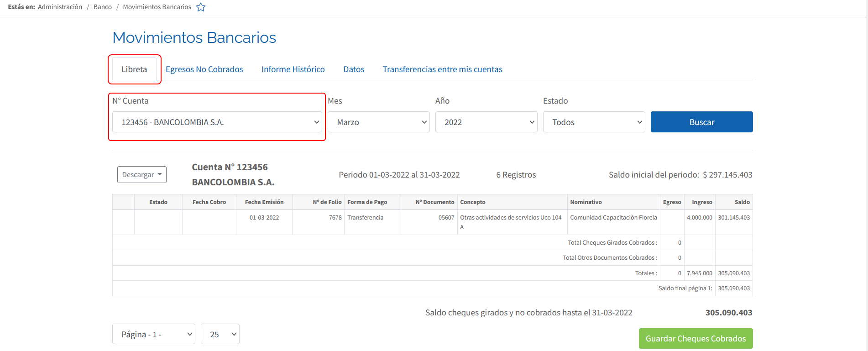The height and width of the screenshot is (351, 868).
Task: Click ingreso value 4.000.000
Action: click(700, 218)
